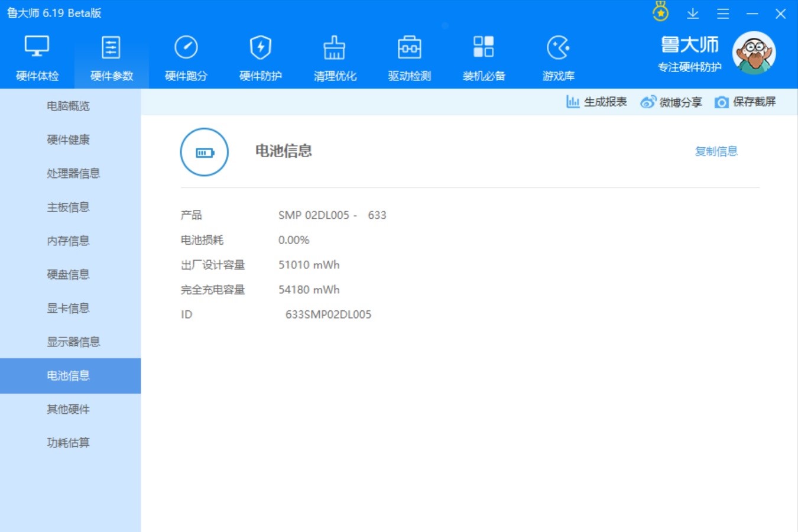Select 硬件参数 hardware parameters icon
This screenshot has height=532, width=798.
click(x=111, y=47)
